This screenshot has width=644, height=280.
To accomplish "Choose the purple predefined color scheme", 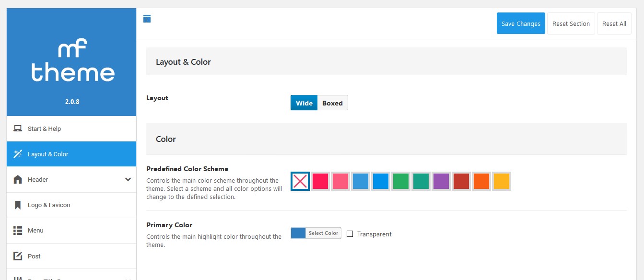I will point(441,181).
